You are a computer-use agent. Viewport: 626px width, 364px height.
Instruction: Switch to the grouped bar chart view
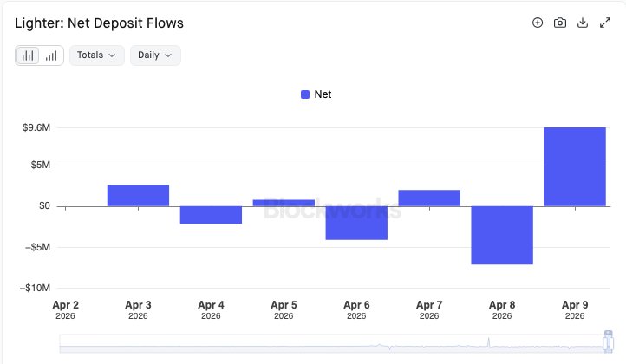[29, 55]
